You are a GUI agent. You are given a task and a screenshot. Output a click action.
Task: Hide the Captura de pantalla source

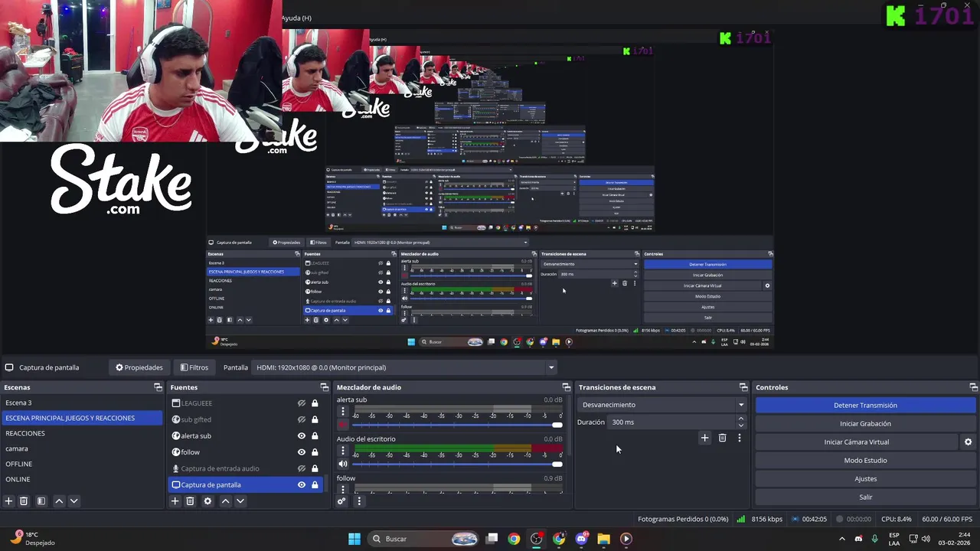coord(302,484)
